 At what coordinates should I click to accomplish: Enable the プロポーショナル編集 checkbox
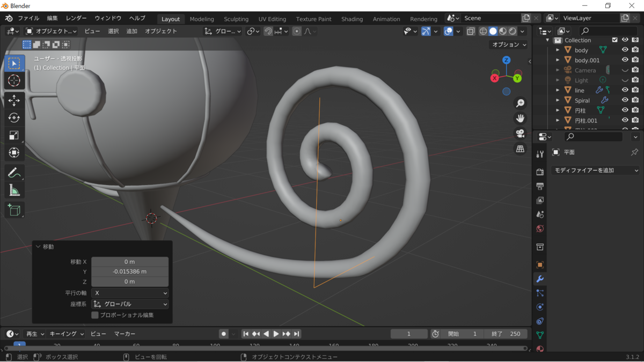pos(95,315)
